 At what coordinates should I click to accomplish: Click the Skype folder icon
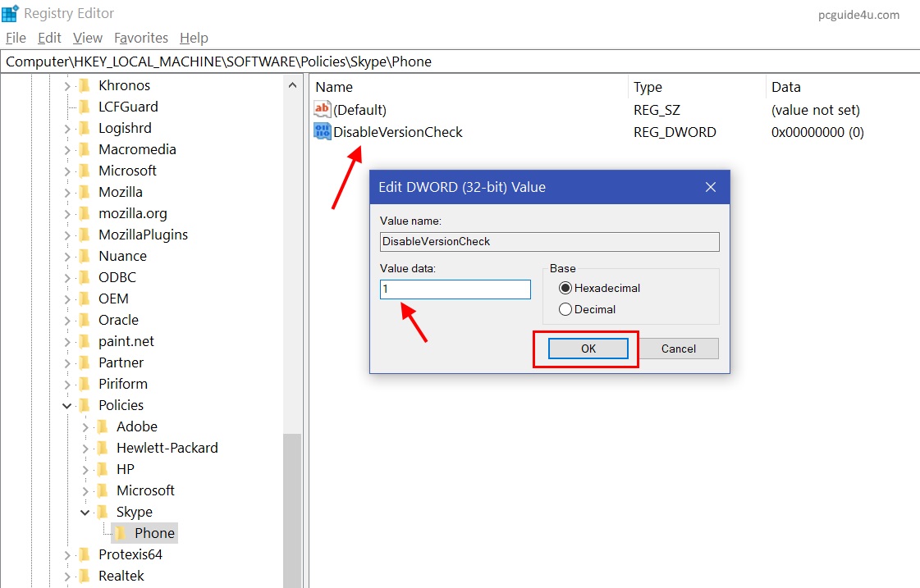click(x=102, y=512)
